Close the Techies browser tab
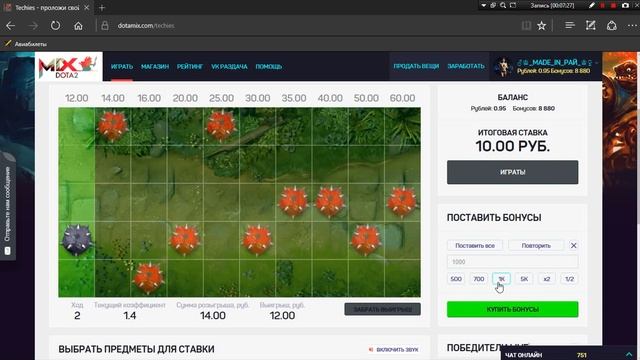Screen dimensions: 640x360 [87, 7]
